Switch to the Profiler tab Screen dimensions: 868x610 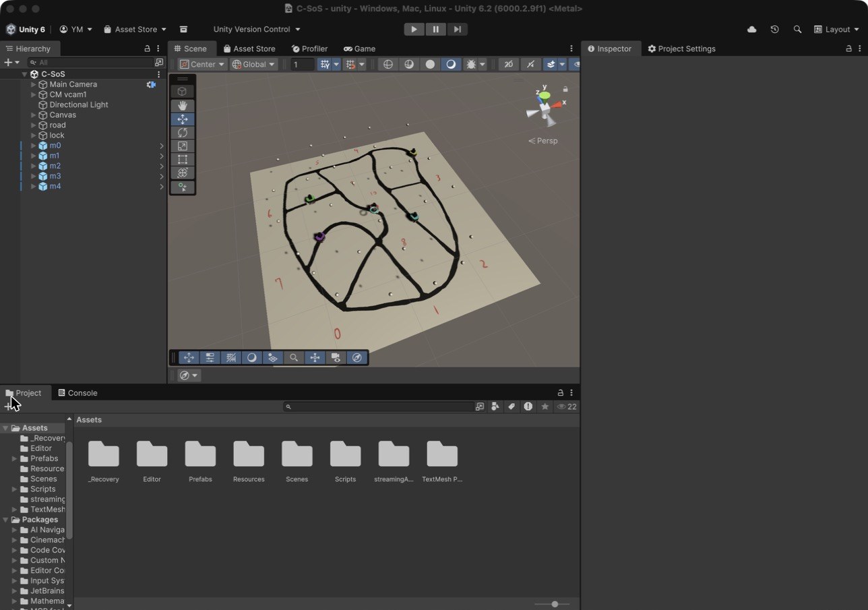click(309, 49)
